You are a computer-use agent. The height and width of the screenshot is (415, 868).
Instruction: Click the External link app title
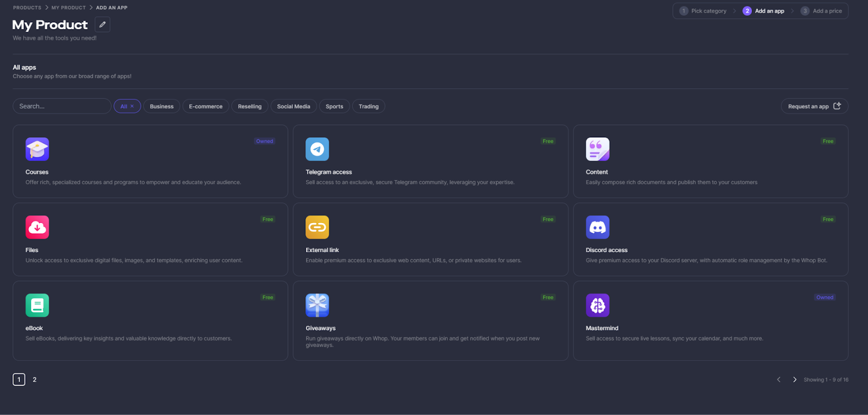322,250
